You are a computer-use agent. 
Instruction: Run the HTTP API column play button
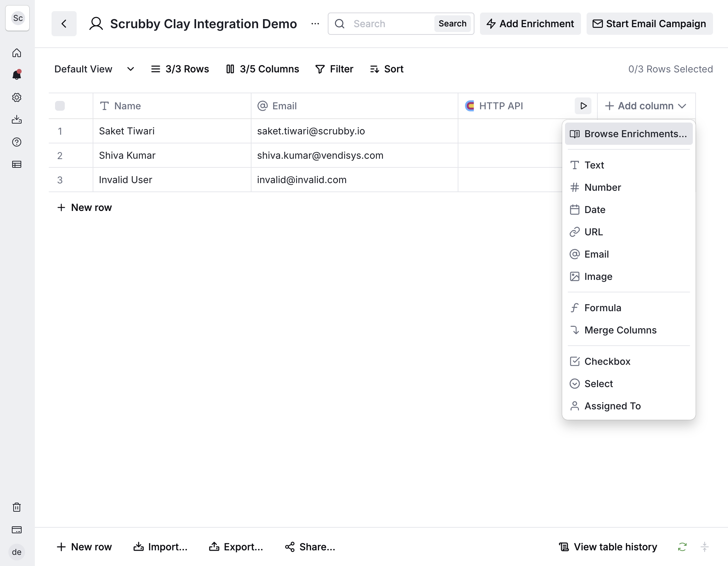[583, 106]
